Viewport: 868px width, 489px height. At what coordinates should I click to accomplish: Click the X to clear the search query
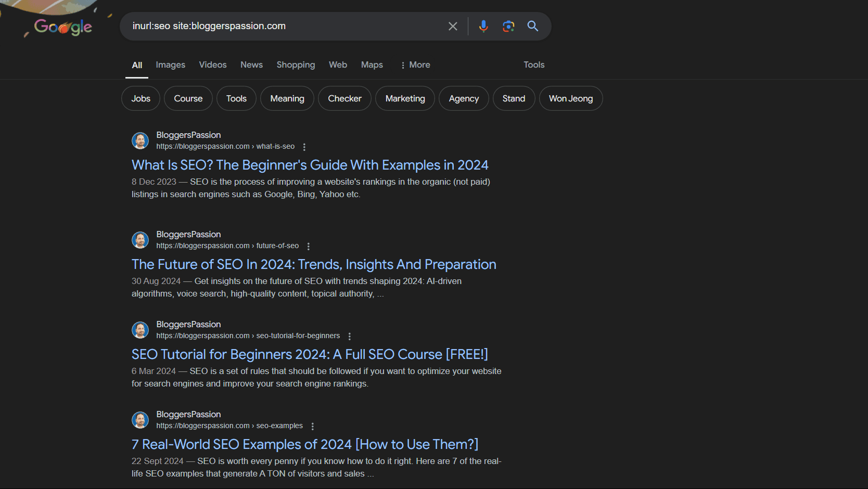coord(452,26)
